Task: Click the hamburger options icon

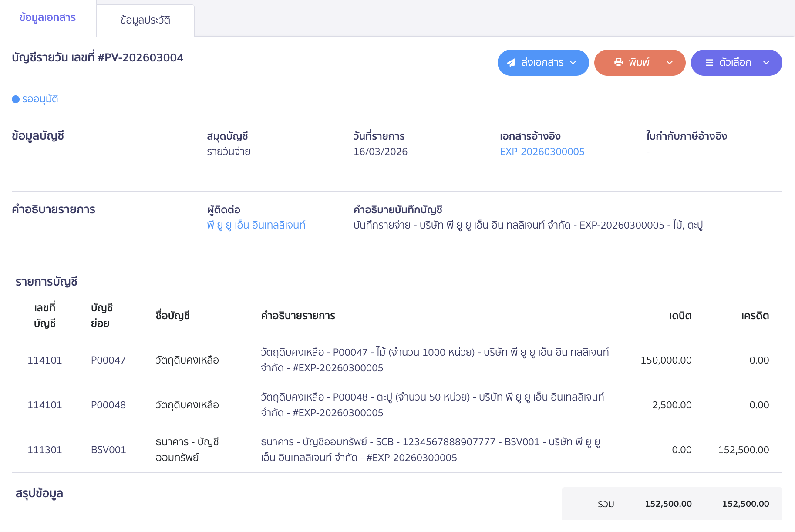Action: 709,63
